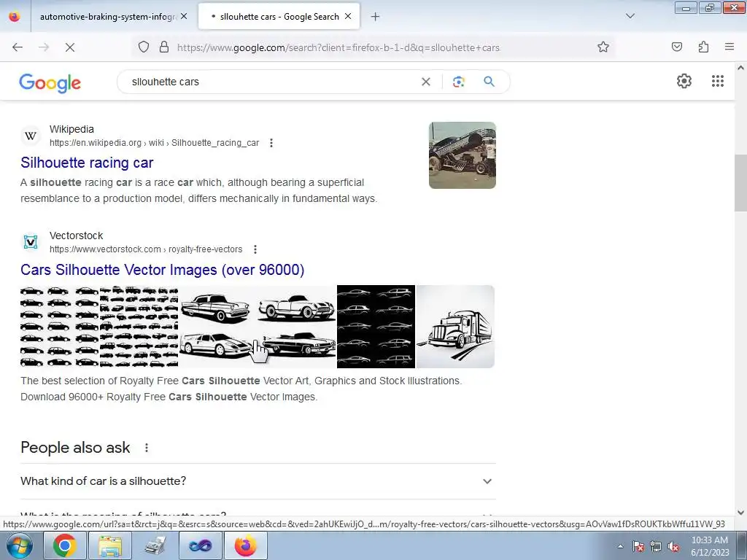Screen dimensions: 747x560
Task: Open the Firefox taskbar button
Action: (x=245, y=545)
